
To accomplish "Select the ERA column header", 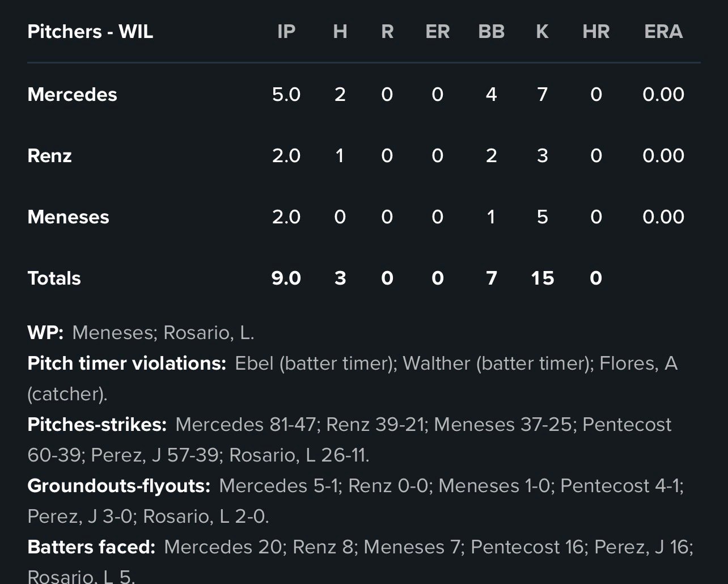I will click(x=663, y=32).
